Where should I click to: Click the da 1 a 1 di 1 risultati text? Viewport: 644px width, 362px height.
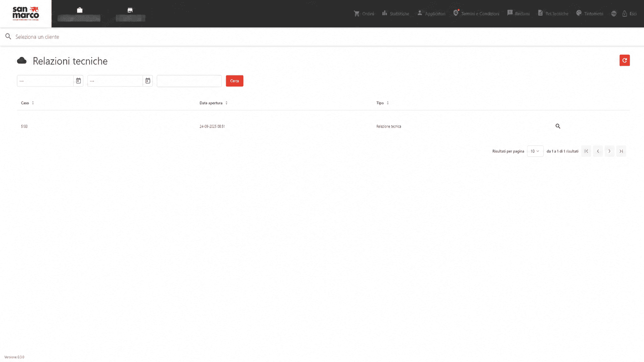[x=562, y=151]
